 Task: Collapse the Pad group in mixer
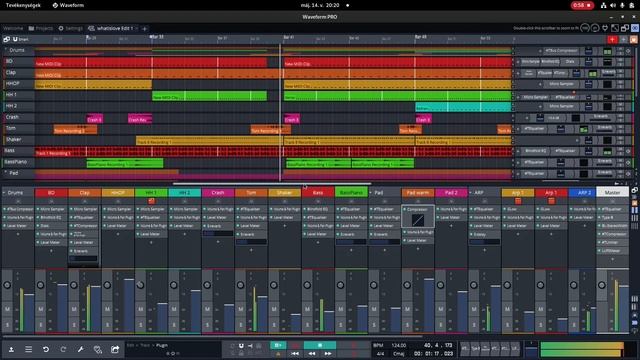371,192
